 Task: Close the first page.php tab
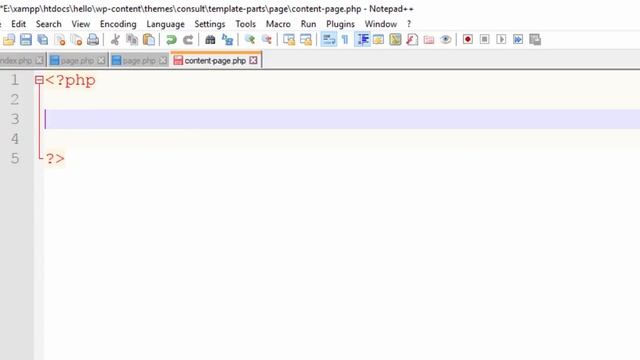(101, 60)
